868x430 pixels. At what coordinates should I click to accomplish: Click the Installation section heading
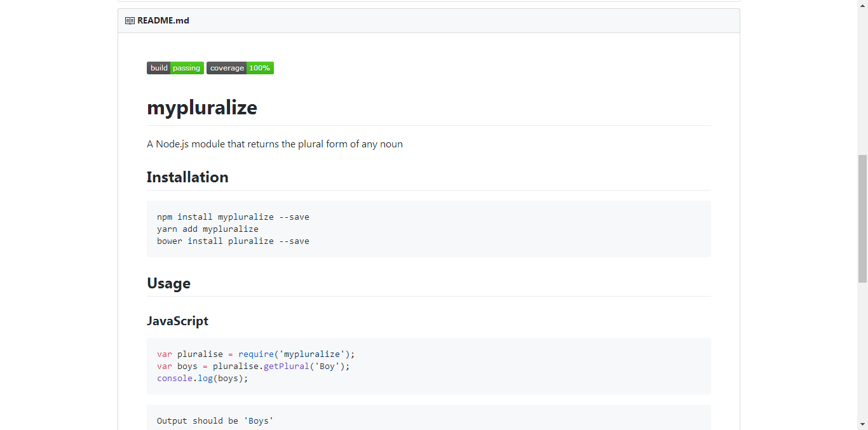click(187, 177)
